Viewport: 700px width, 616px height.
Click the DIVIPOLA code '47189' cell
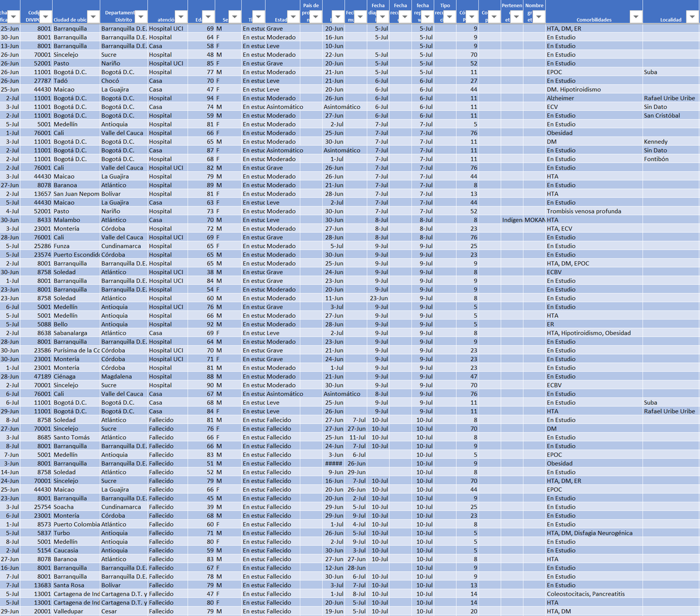click(36, 377)
